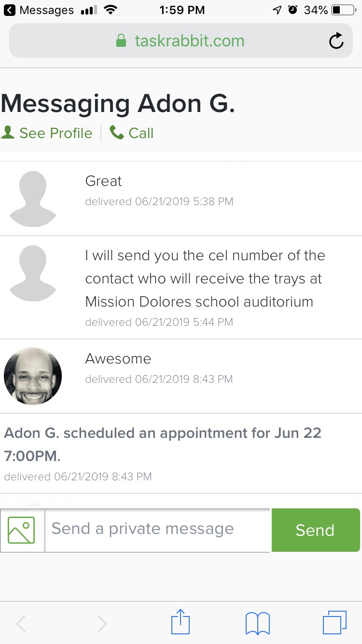This screenshot has height=644, width=362.
Task: Open the Safari bookmarks icon
Action: pyautogui.click(x=257, y=623)
